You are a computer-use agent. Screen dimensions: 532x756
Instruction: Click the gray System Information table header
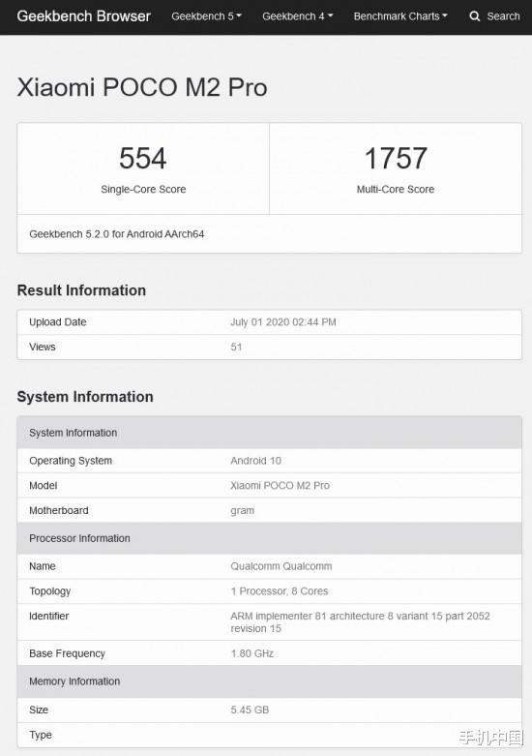[x=269, y=433]
